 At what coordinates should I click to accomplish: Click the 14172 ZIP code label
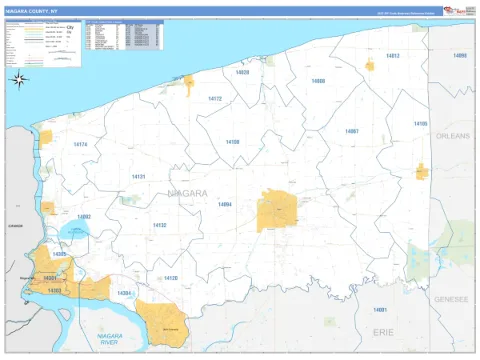(x=215, y=99)
